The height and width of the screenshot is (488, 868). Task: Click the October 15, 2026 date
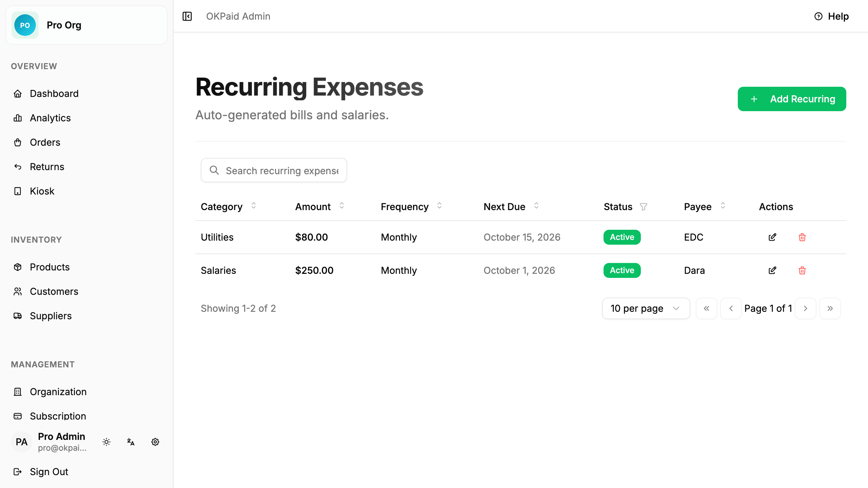pos(522,237)
